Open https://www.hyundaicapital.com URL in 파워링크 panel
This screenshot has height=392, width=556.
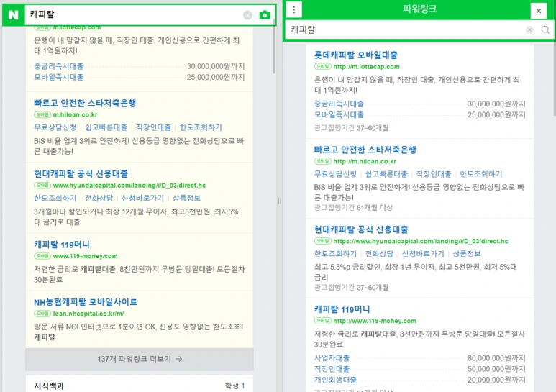coord(421,241)
